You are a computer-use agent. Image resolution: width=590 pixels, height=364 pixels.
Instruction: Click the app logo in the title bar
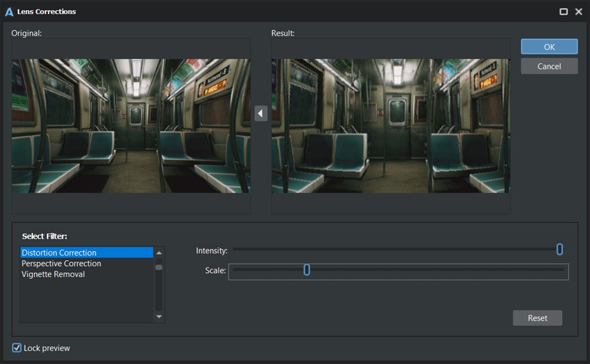click(x=9, y=11)
